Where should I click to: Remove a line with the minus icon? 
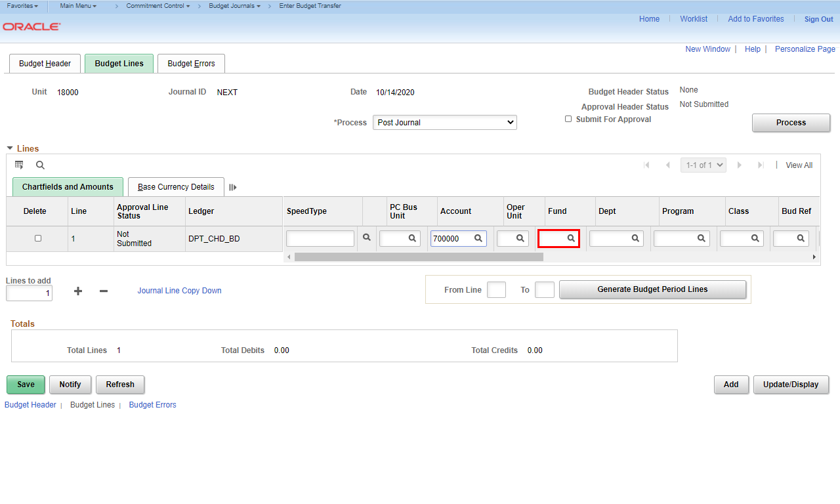pos(104,291)
